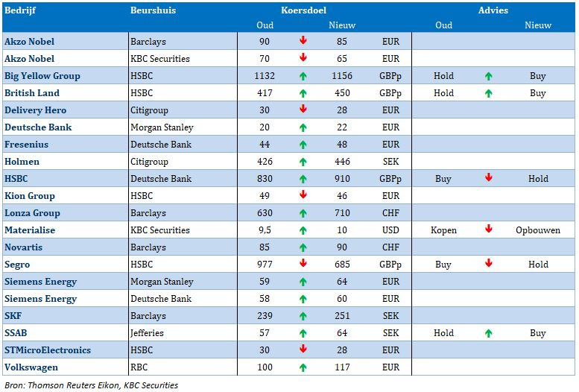The height and width of the screenshot is (392, 579).
Task: Click the green up arrow in Volkswagen row
Action: [x=303, y=367]
